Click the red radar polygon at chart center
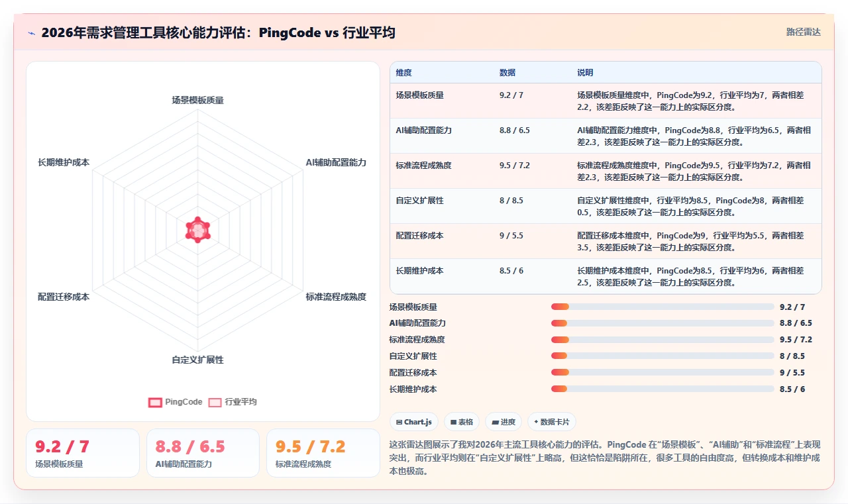Image resolution: width=848 pixels, height=504 pixels. pyautogui.click(x=197, y=230)
